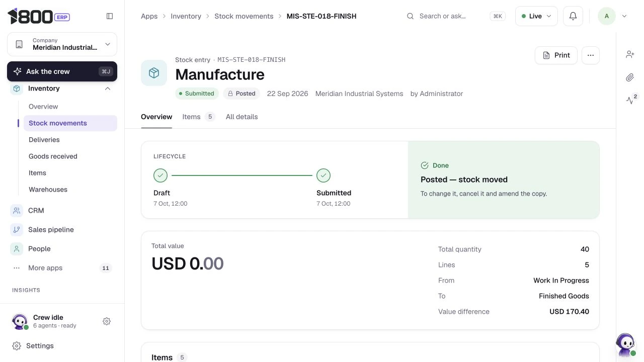Open Inventory Overview in sidebar
Screen dimensions: 644x362
click(x=70, y=107)
